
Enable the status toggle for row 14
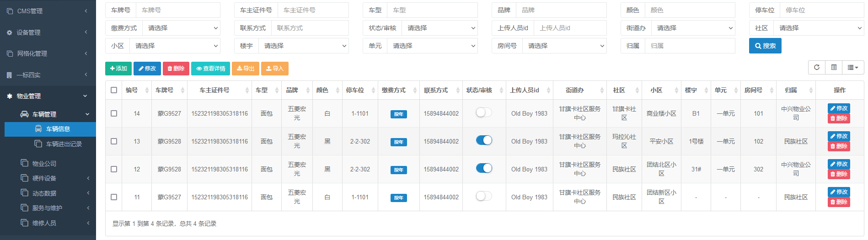click(483, 112)
